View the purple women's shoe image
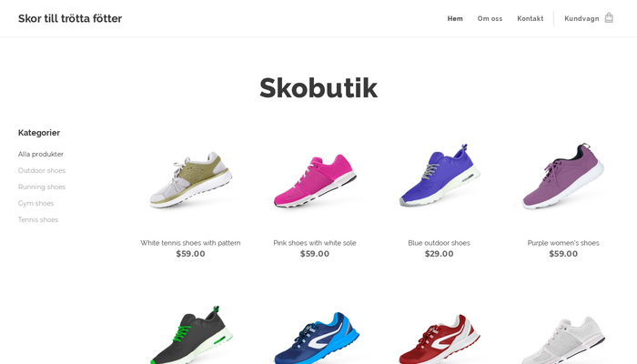Viewport: 637px width, 364px height. click(x=563, y=176)
